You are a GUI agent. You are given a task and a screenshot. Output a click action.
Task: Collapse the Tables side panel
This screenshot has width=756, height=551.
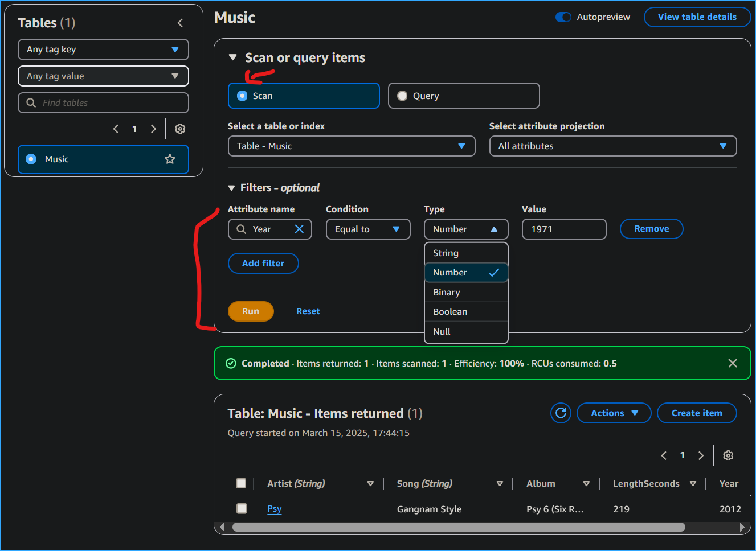tap(180, 23)
